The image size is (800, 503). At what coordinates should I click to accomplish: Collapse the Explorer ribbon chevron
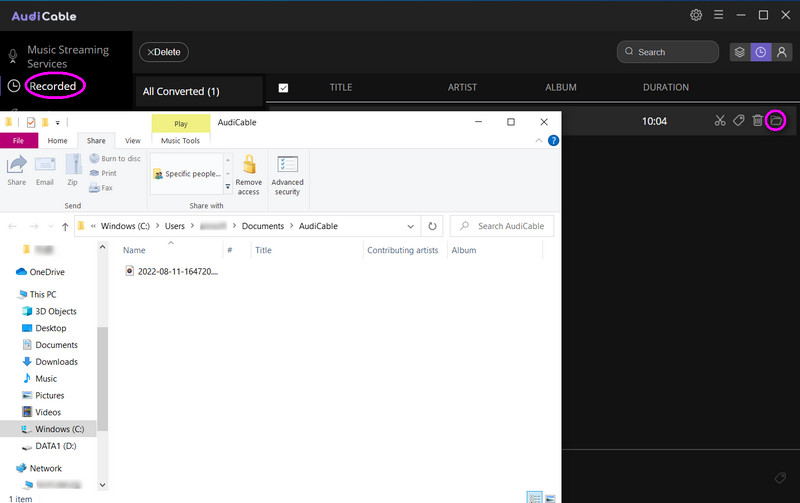coord(539,140)
